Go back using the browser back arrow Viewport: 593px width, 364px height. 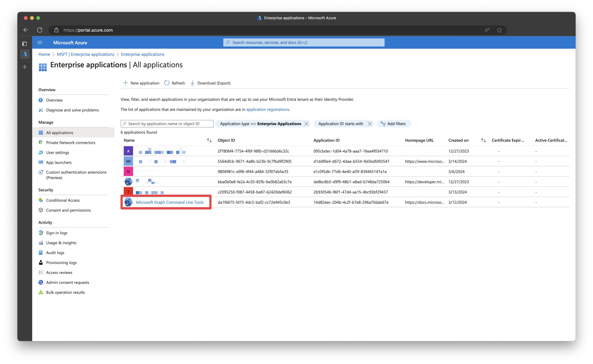pyautogui.click(x=26, y=30)
